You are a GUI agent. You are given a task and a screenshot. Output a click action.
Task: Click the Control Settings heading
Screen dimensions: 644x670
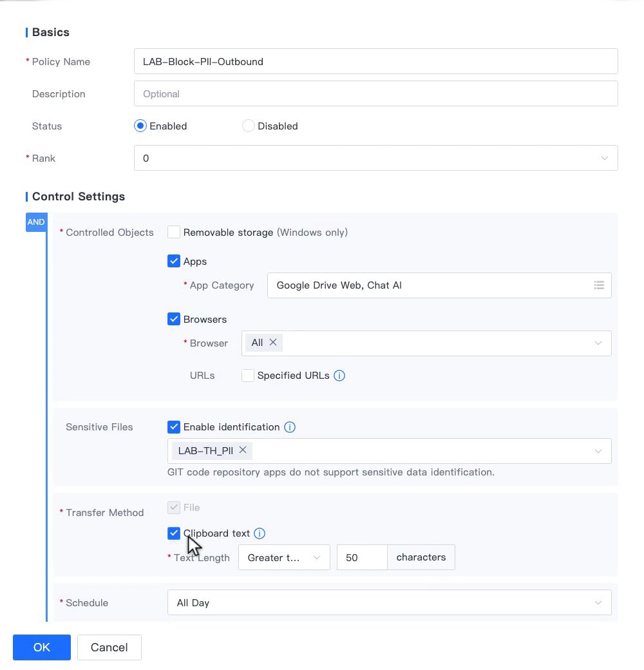79,196
